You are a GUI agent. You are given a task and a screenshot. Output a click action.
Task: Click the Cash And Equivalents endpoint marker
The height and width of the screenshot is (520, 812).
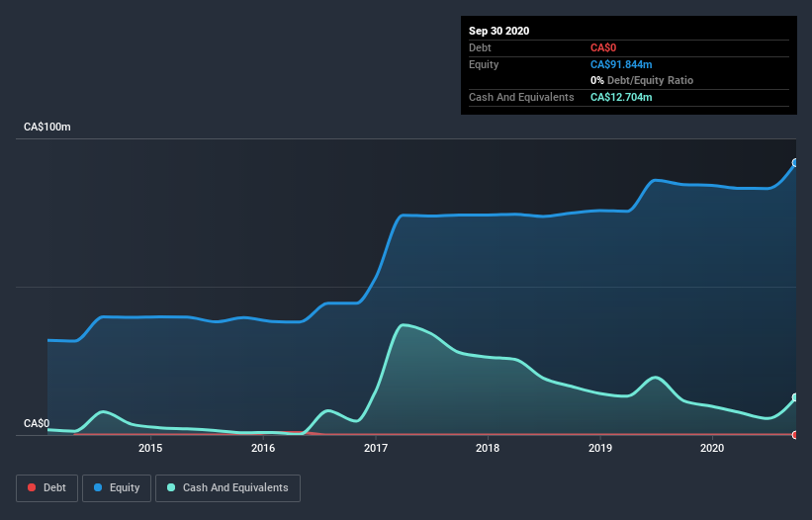click(x=795, y=397)
